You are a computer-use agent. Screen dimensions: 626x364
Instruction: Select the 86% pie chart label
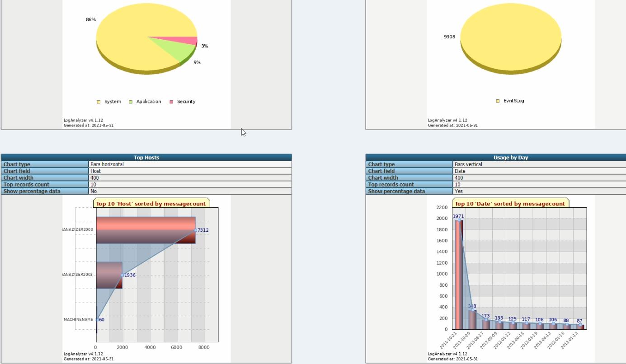pos(91,20)
